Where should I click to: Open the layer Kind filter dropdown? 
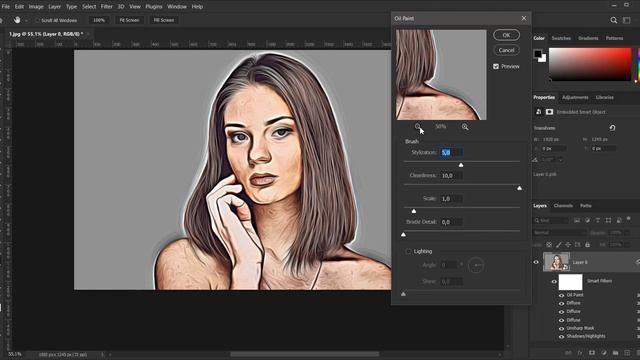(551, 220)
